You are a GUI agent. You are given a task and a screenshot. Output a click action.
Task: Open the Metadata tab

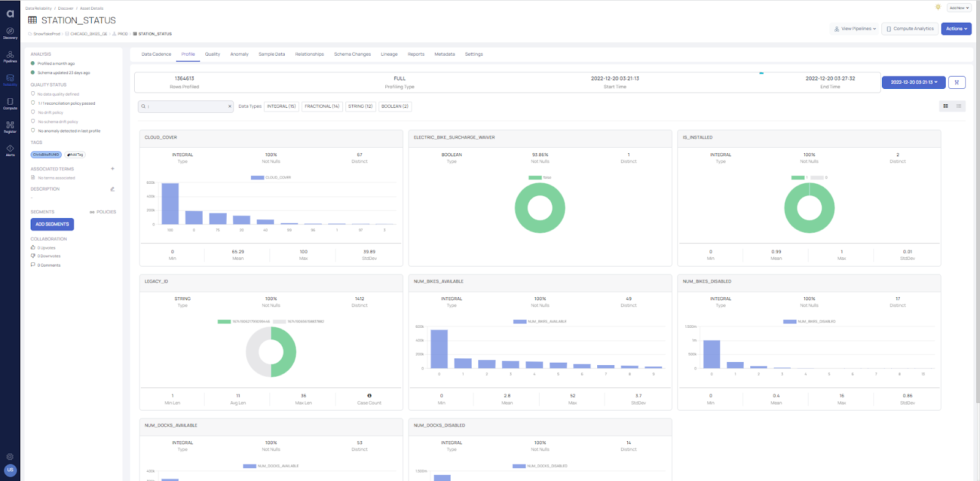coord(445,54)
